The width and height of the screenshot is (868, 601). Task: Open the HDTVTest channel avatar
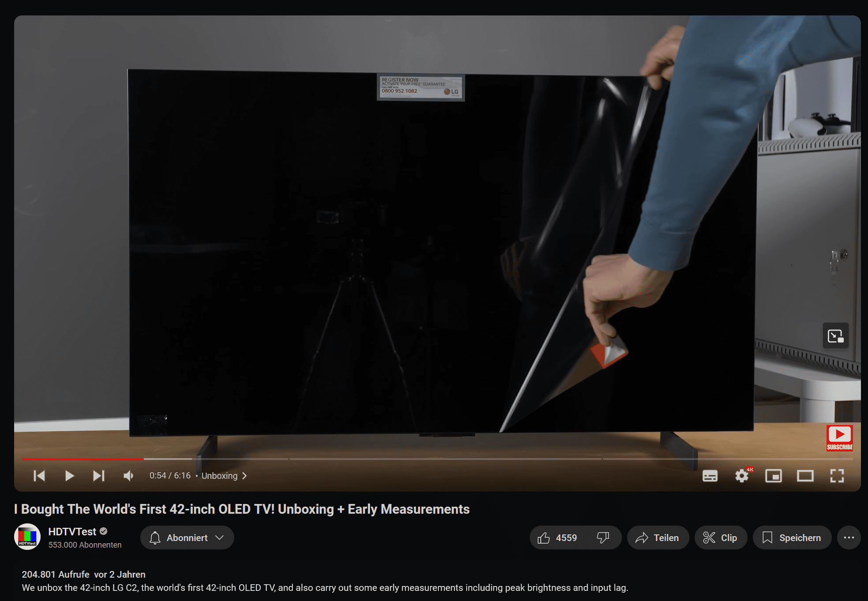(x=27, y=537)
